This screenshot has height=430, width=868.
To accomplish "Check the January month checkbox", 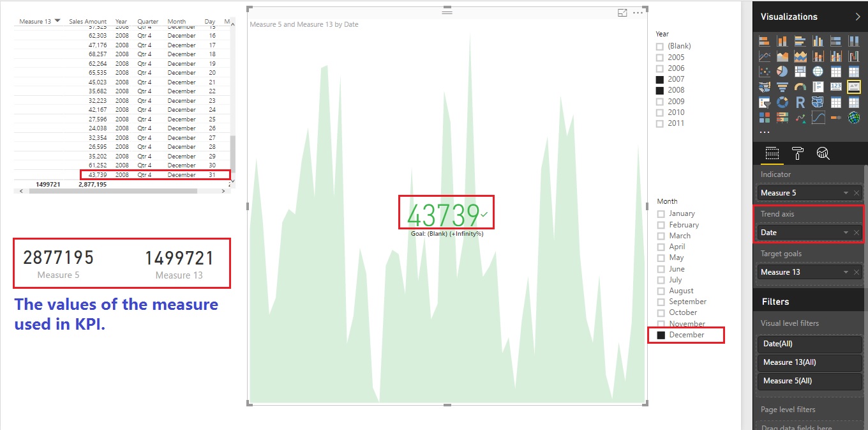I will (661, 213).
